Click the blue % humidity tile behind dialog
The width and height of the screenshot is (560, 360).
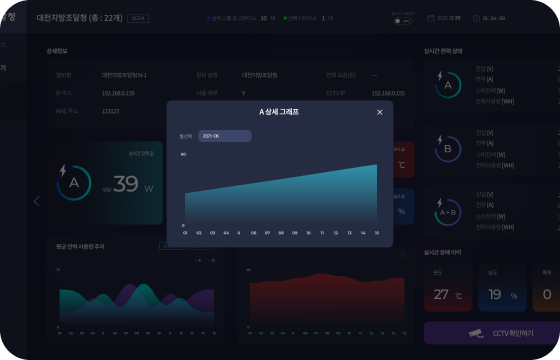(x=404, y=207)
